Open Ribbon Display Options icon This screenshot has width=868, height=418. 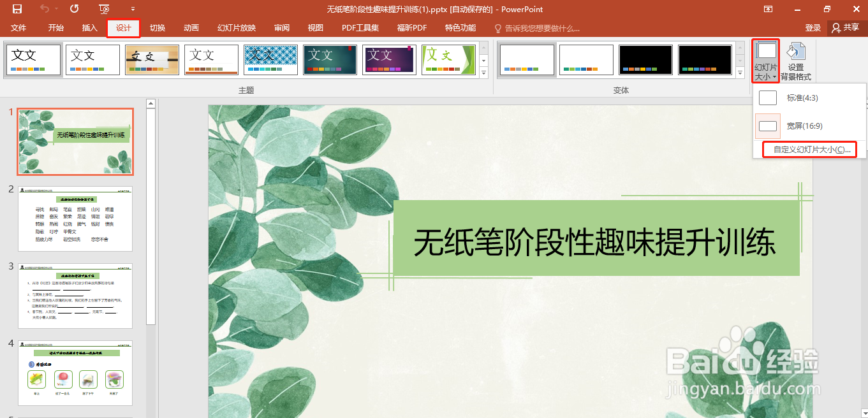769,9
